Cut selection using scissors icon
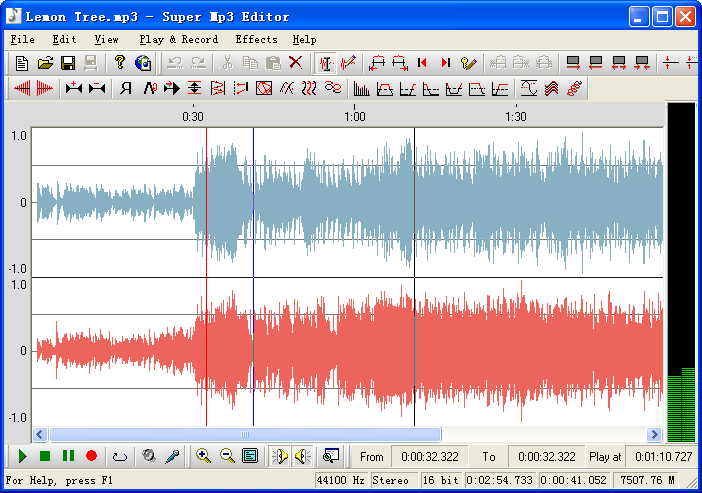Image resolution: width=702 pixels, height=493 pixels. point(227,63)
